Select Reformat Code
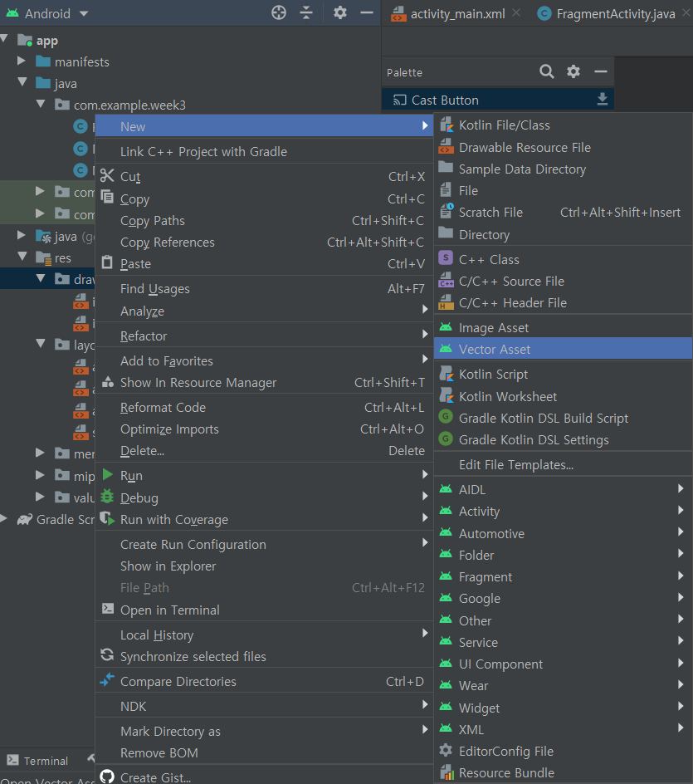This screenshot has height=784, width=693. (x=264, y=408)
